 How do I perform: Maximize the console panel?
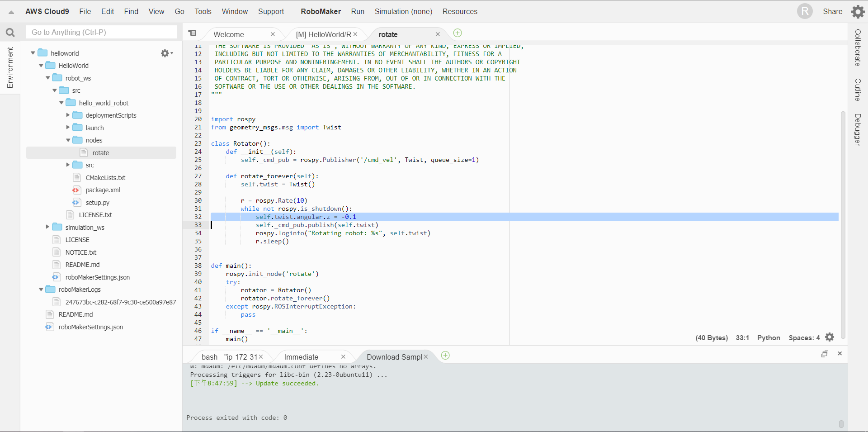pyautogui.click(x=825, y=354)
